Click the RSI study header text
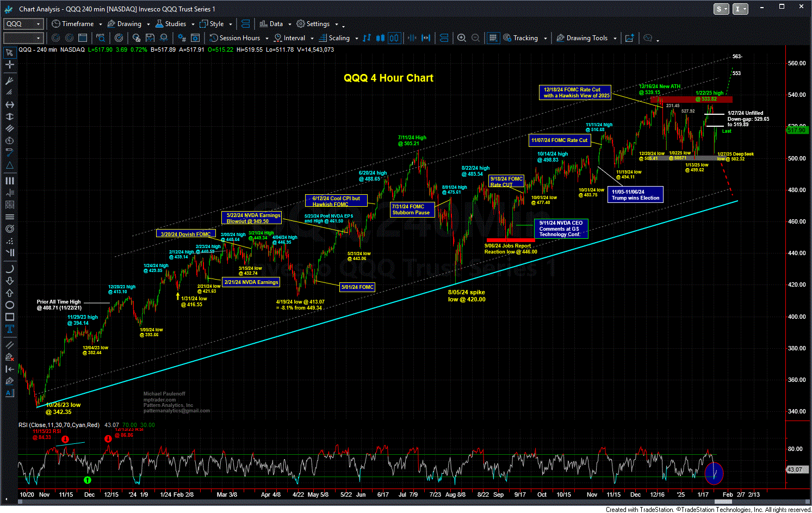Viewport: 812px width, 513px height. [59, 425]
